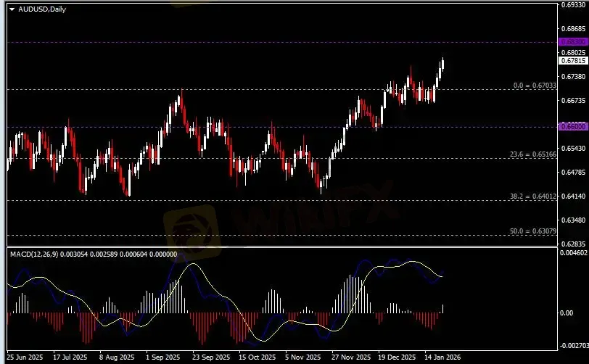
Task: Click the 1 Sep 2025 date marker
Action: (x=162, y=357)
